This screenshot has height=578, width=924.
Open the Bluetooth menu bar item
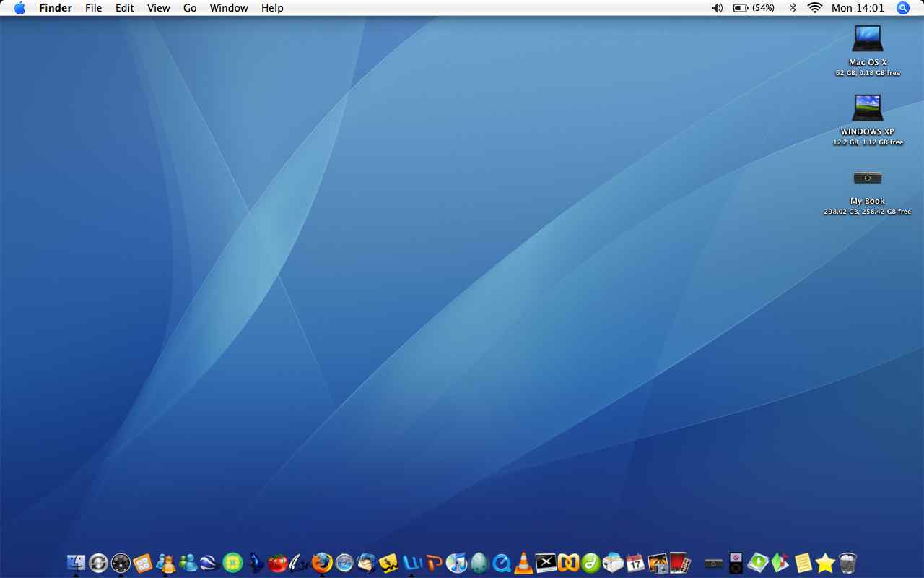792,8
